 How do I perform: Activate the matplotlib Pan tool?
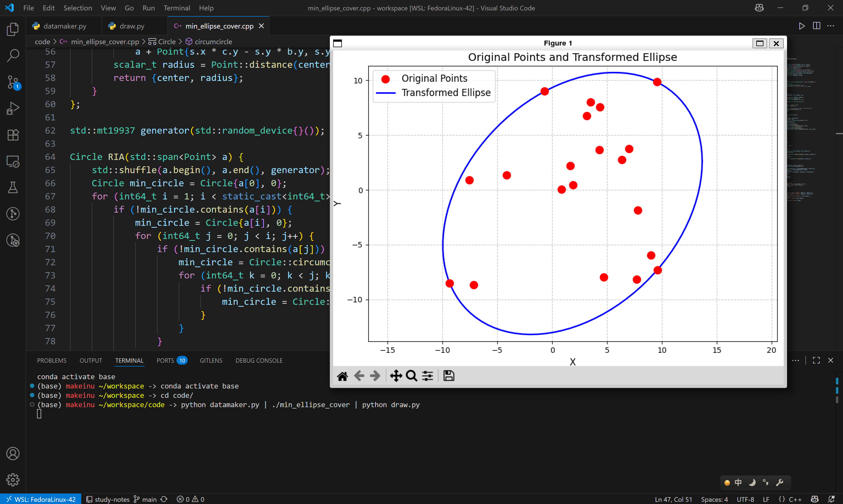pyautogui.click(x=396, y=376)
